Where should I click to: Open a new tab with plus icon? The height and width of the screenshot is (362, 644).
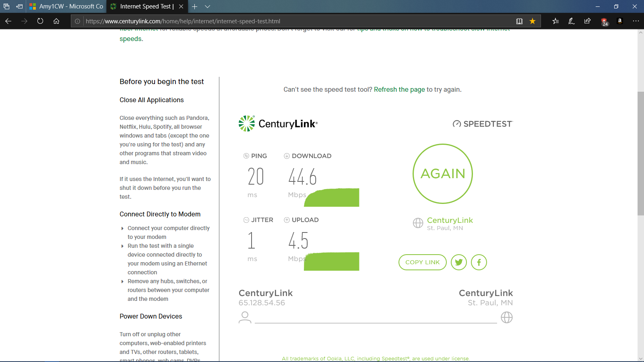(195, 6)
